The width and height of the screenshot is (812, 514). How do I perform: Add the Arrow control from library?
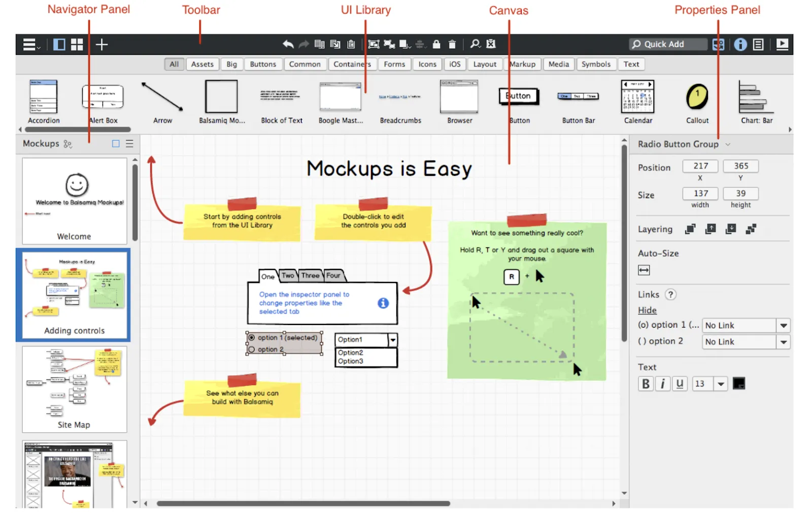tap(162, 102)
